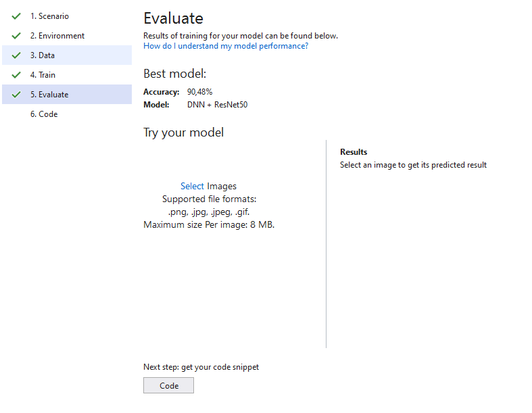Open the 1. Scenario step

(x=67, y=16)
